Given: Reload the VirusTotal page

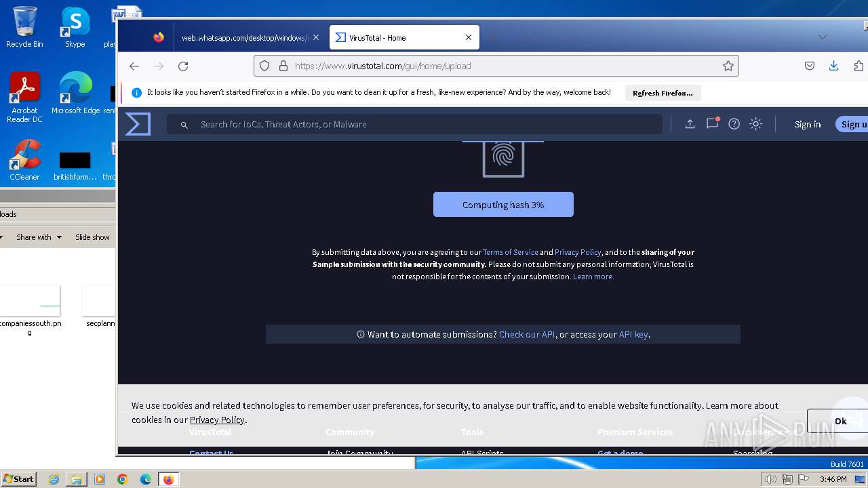Looking at the screenshot, I should point(183,66).
